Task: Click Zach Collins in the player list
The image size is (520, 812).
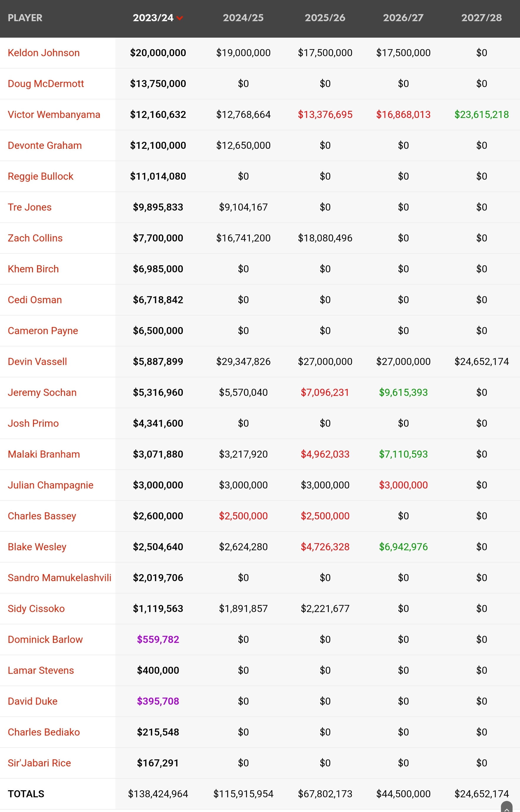Action: (x=35, y=238)
